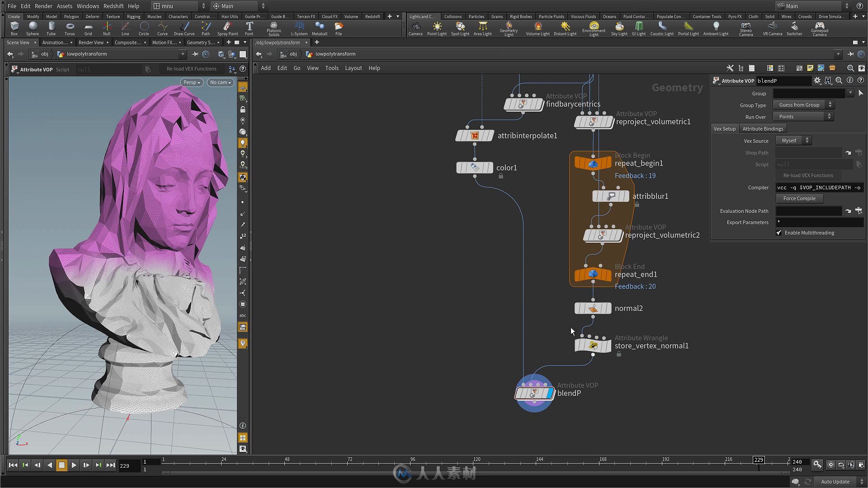Click the Vex Setup tab
The width and height of the screenshot is (868, 488).
click(726, 128)
